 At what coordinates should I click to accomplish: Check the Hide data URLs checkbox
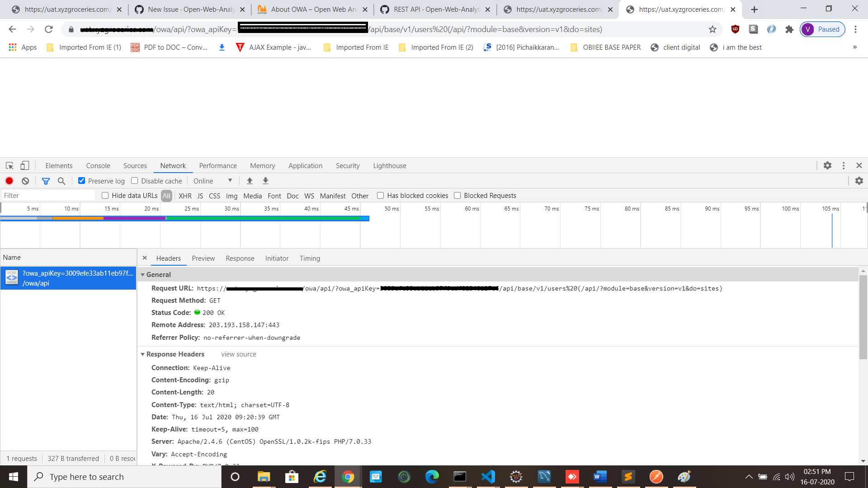point(105,196)
